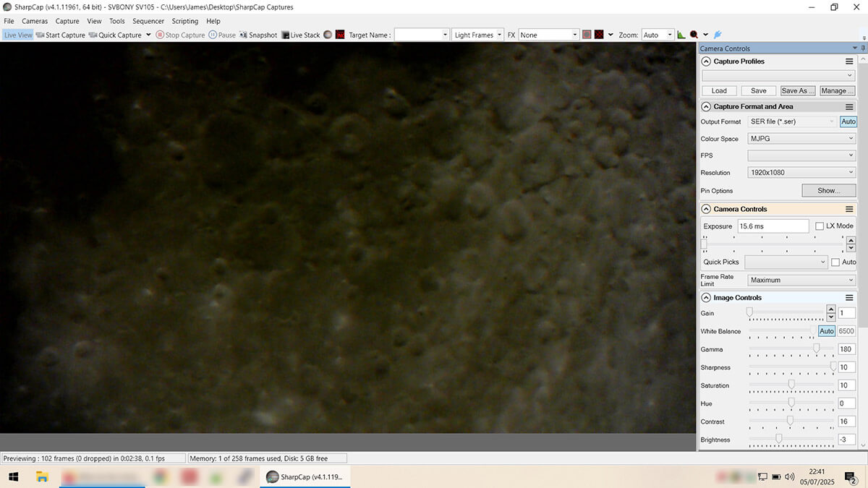The image size is (868, 488).
Task: Open the Live Stack tool
Action: 301,35
